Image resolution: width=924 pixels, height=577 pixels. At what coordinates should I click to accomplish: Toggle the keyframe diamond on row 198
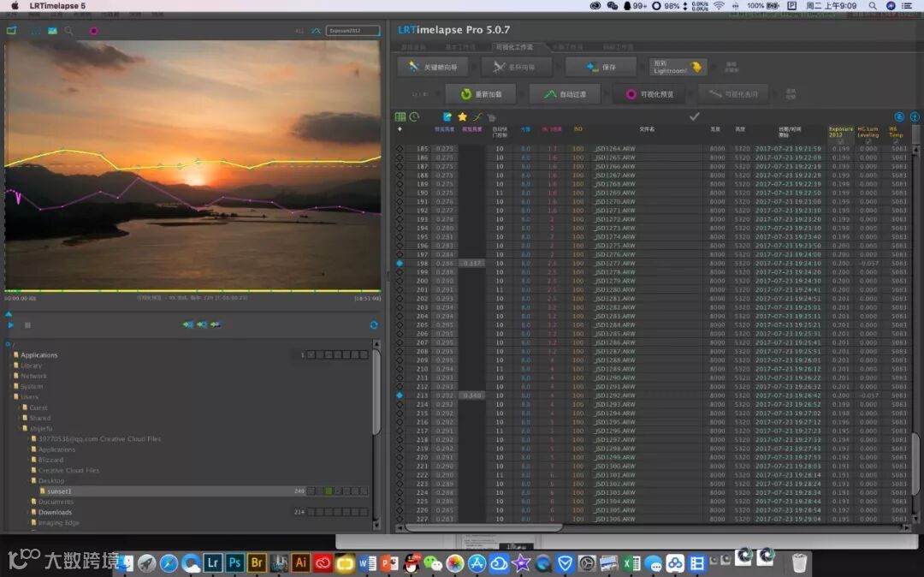[x=400, y=263]
